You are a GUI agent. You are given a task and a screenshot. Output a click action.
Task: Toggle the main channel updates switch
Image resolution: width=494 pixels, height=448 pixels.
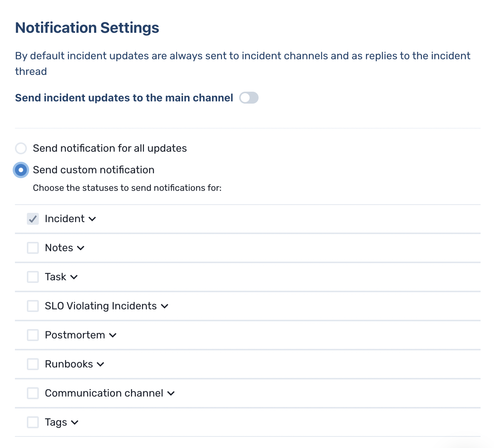point(248,98)
